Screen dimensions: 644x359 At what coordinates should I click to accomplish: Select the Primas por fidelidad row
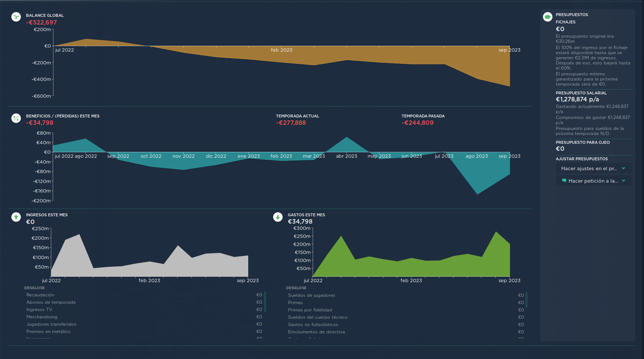406,310
